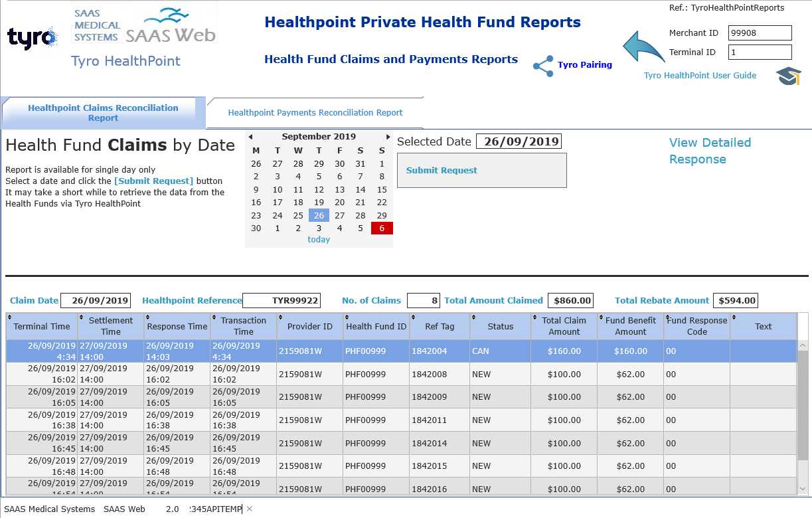The width and height of the screenshot is (812, 518).
Task: Select row with Ref Tag 1842011
Action: (x=401, y=420)
